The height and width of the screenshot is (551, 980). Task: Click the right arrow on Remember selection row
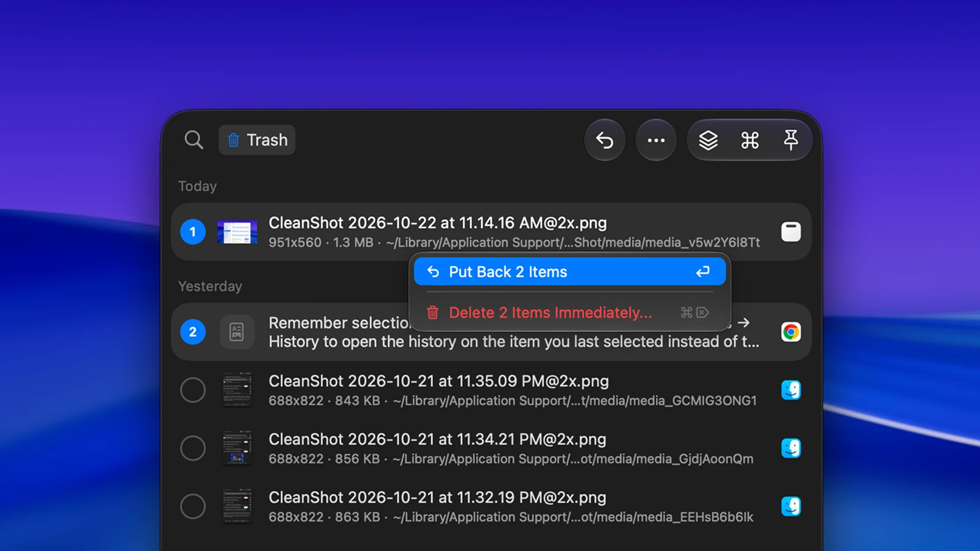pos(744,323)
